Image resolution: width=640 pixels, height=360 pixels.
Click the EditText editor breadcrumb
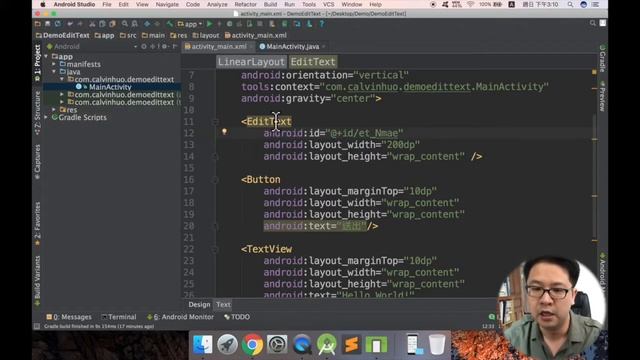pyautogui.click(x=313, y=62)
